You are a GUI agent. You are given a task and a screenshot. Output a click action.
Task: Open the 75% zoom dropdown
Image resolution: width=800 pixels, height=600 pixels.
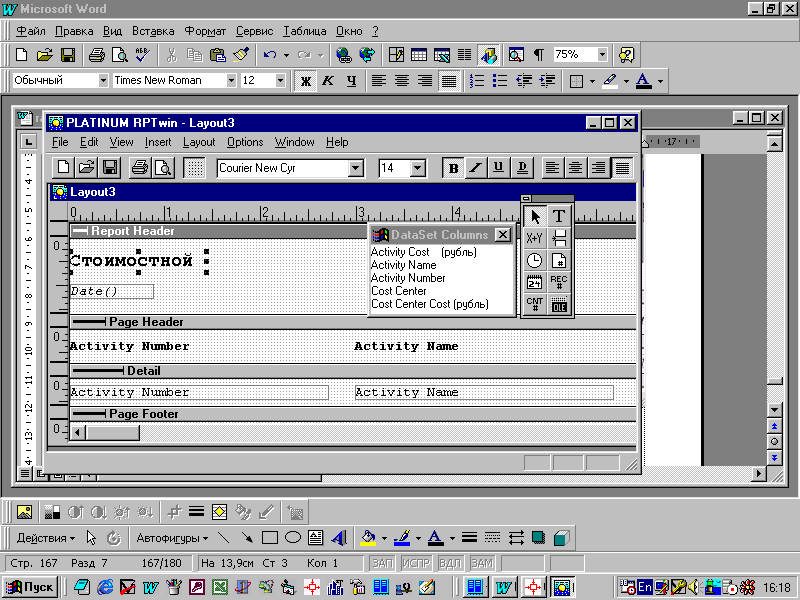(x=603, y=55)
